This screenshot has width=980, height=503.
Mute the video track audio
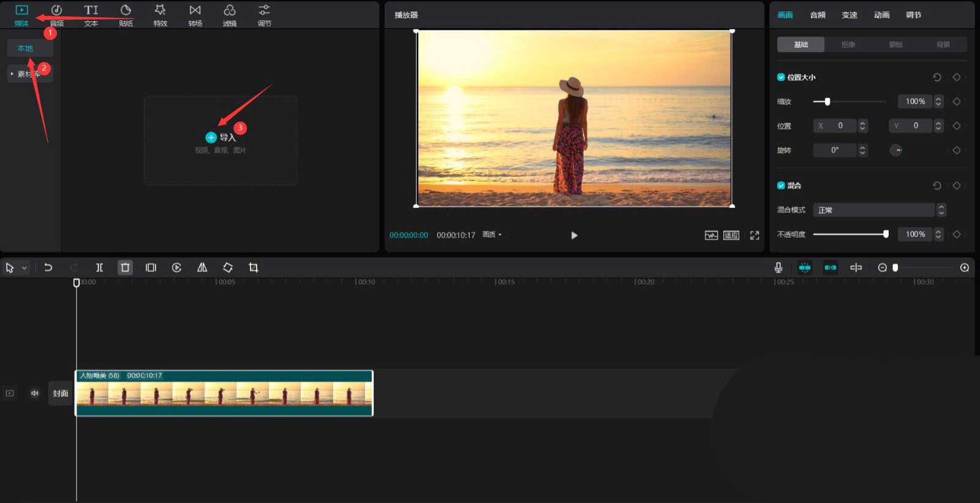click(x=35, y=393)
